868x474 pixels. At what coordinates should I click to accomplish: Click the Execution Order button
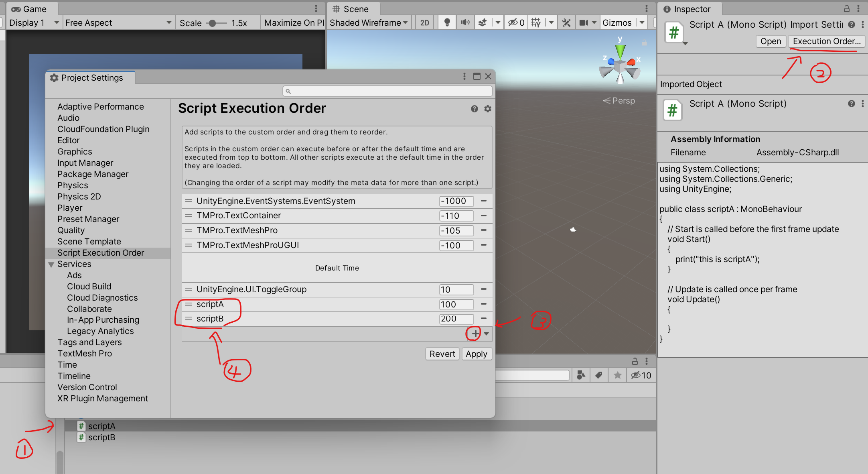tap(826, 41)
